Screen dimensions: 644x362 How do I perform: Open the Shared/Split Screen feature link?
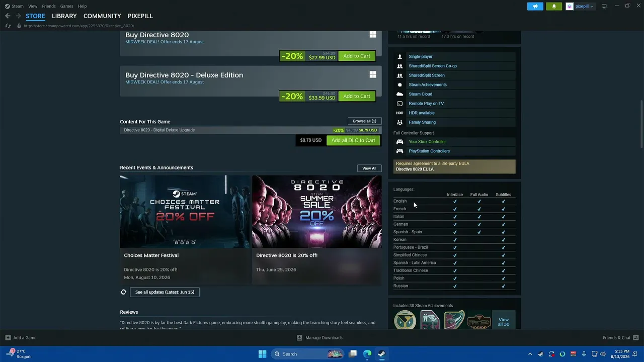[x=427, y=75]
